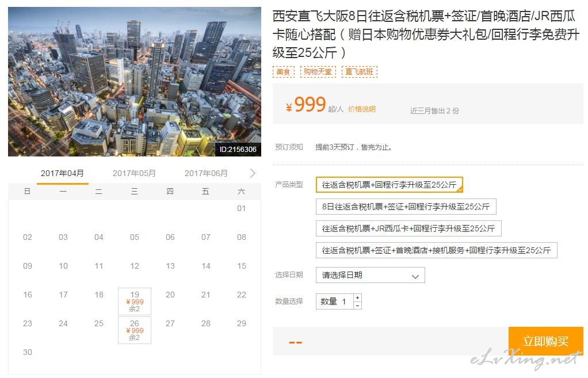Select option 8日往返含税机票+签证+回程行李升级至25公斤

[x=406, y=207]
